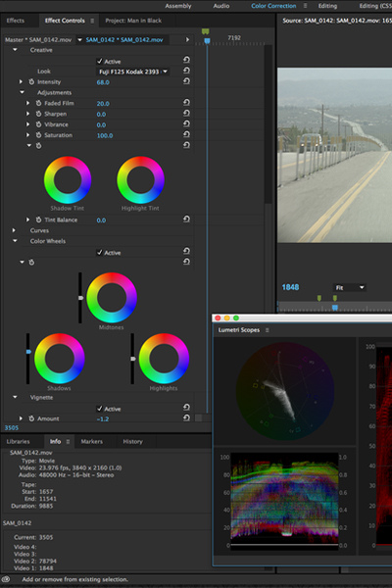Viewport: 392px width, 588px height.
Task: Open the master clip dropdown arrow
Action: click(x=79, y=40)
